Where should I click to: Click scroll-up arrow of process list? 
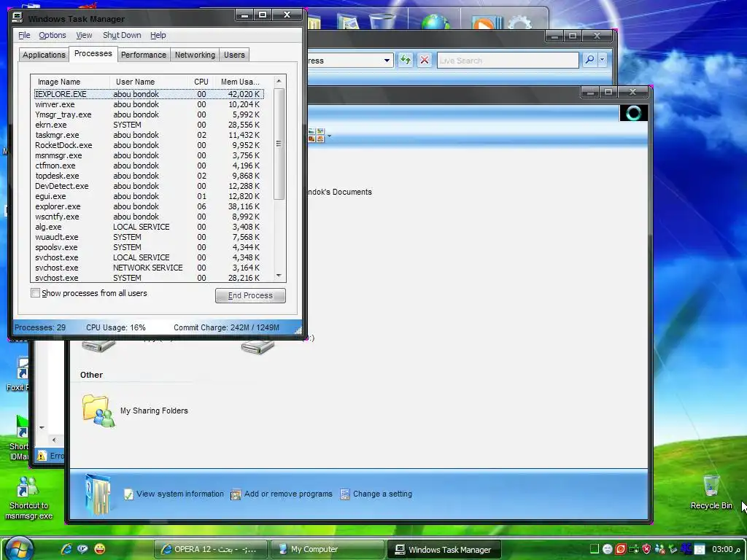click(x=279, y=81)
